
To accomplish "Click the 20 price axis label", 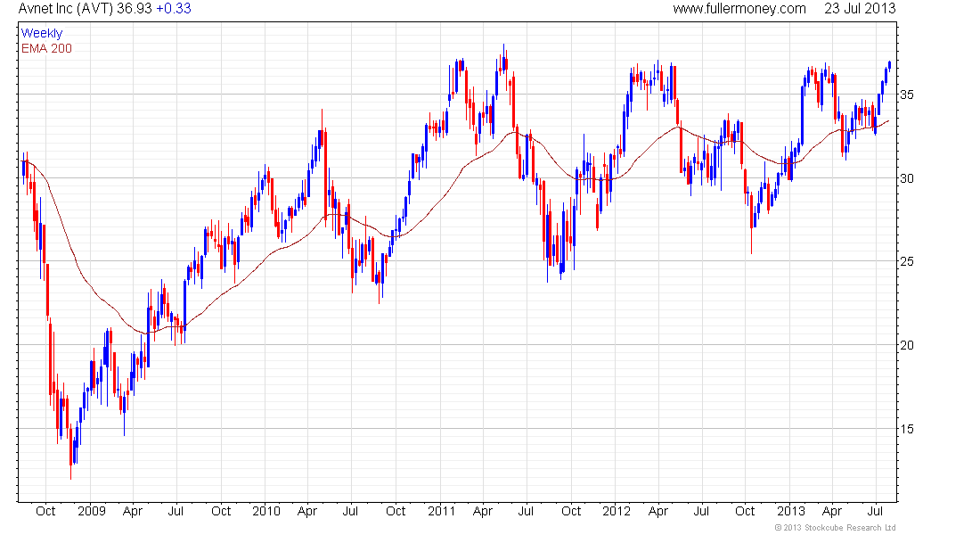I will 907,345.
